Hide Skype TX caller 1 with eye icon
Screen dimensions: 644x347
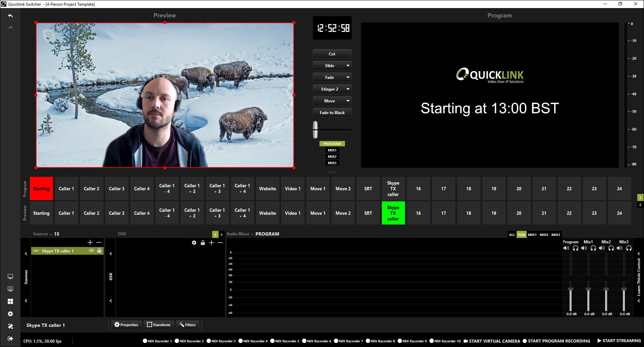pyautogui.click(x=92, y=251)
